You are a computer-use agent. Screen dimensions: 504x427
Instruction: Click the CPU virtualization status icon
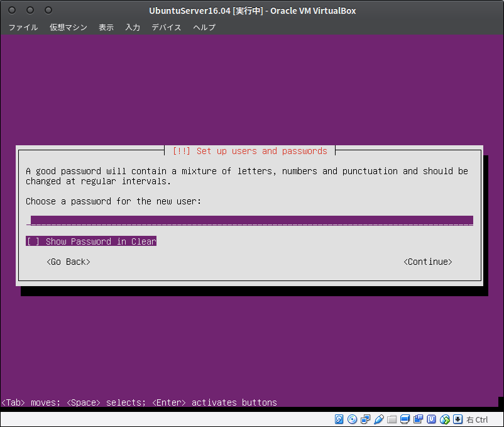431,419
